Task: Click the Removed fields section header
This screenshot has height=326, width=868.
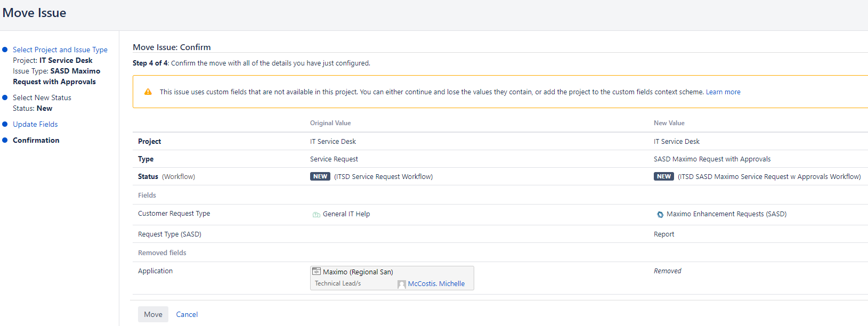Action: (162, 252)
